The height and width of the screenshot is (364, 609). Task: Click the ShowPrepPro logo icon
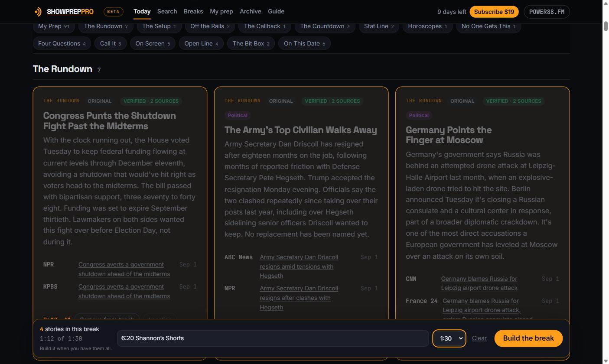(38, 12)
